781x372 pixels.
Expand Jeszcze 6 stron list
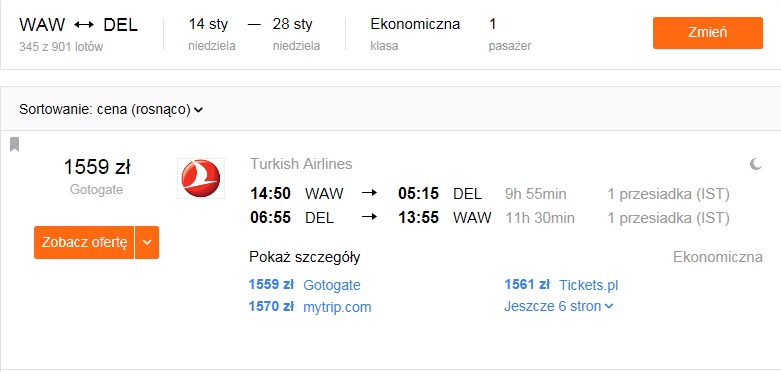pyautogui.click(x=558, y=306)
